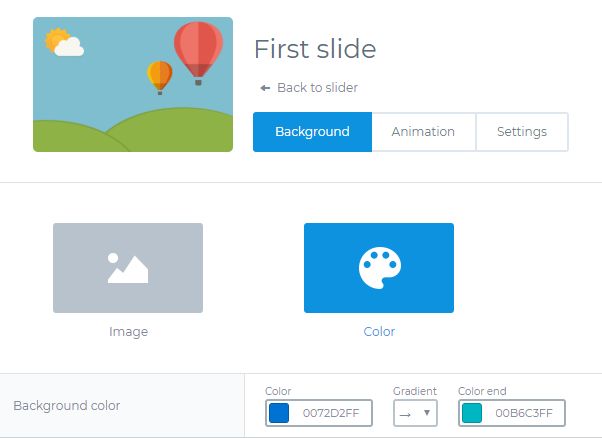This screenshot has width=602, height=438.
Task: Open the Animation tab
Action: (423, 132)
